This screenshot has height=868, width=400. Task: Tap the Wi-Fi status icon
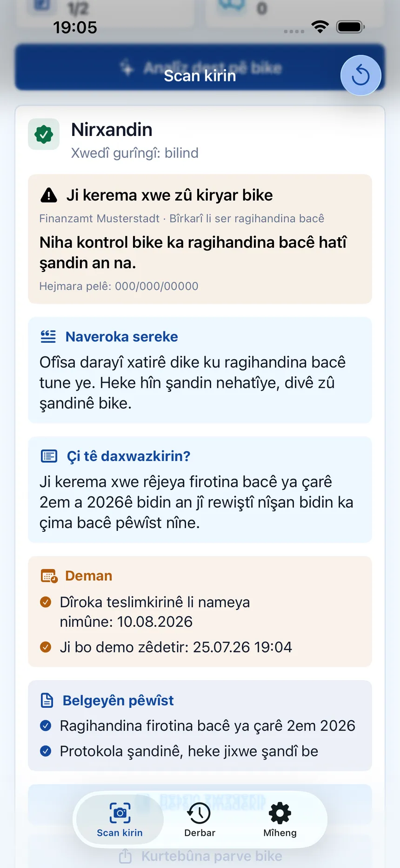(320, 27)
